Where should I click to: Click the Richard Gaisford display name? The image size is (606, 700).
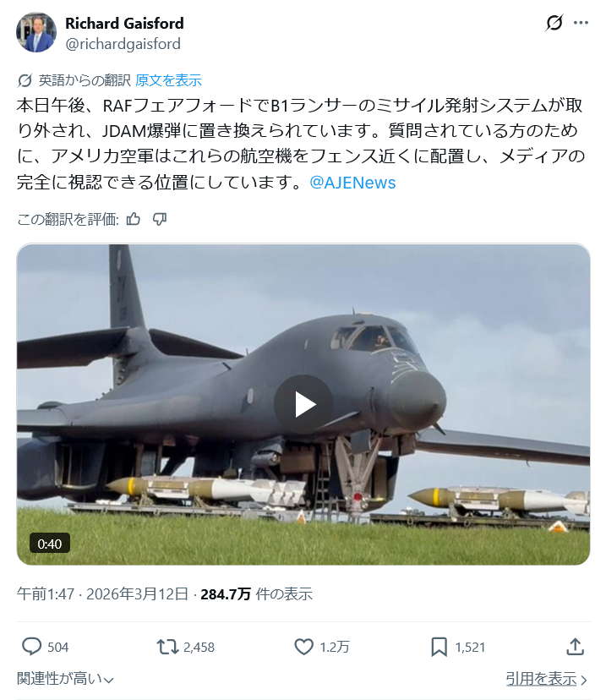124,23
